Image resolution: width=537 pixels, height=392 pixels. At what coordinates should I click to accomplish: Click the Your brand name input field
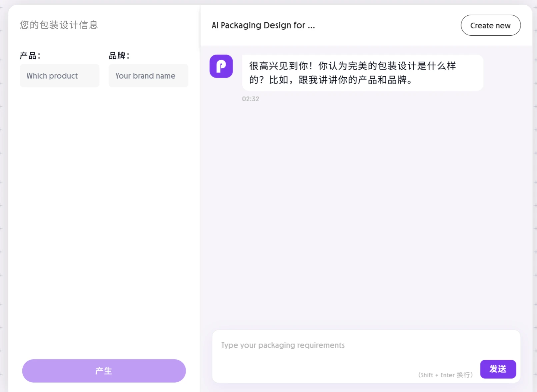pos(148,76)
